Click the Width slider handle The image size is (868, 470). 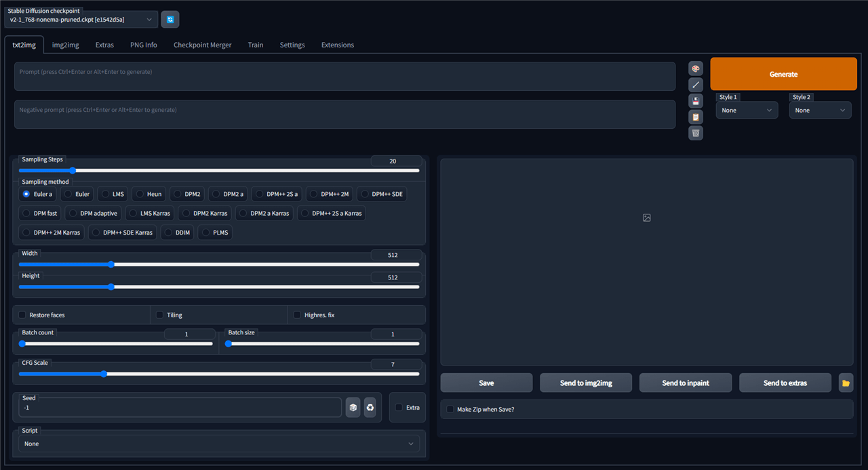(111, 265)
